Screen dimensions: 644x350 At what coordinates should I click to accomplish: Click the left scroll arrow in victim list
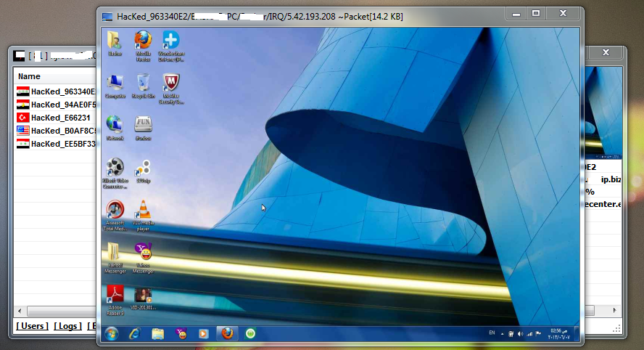click(20, 311)
